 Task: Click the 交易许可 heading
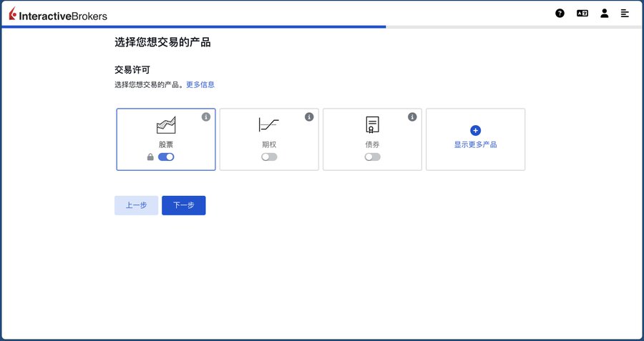point(132,70)
